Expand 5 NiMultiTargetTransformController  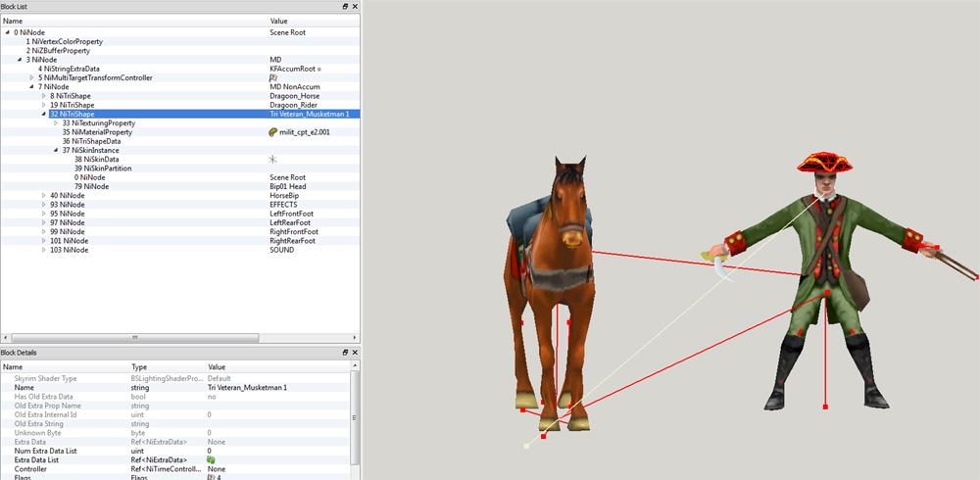[32, 77]
